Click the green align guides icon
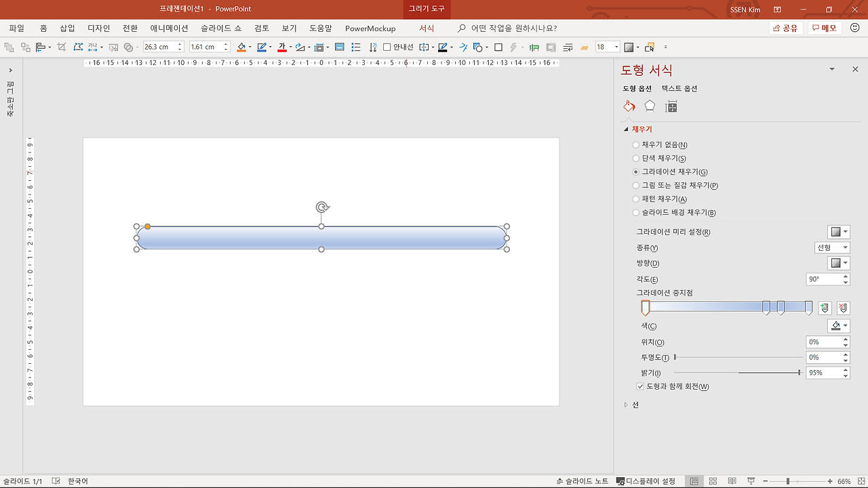Screen dimensions: 868x488 click(534, 47)
